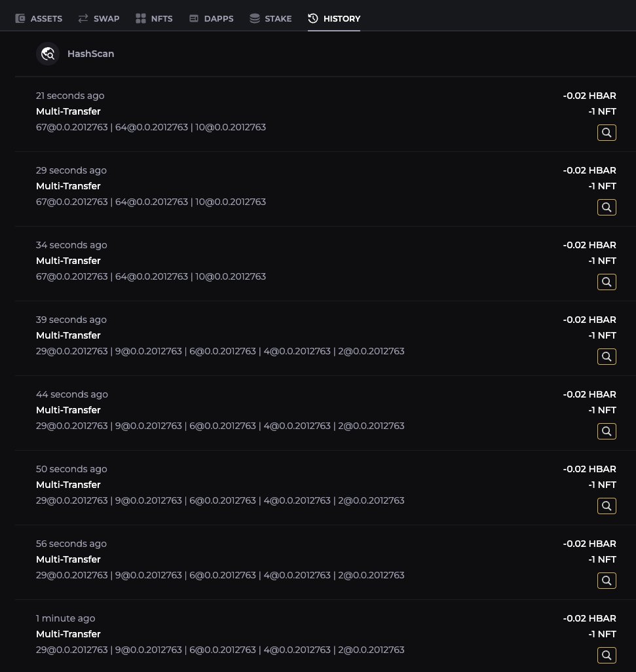Click the '50 seconds ago' timestamp
This screenshot has width=636, height=672.
tap(71, 469)
